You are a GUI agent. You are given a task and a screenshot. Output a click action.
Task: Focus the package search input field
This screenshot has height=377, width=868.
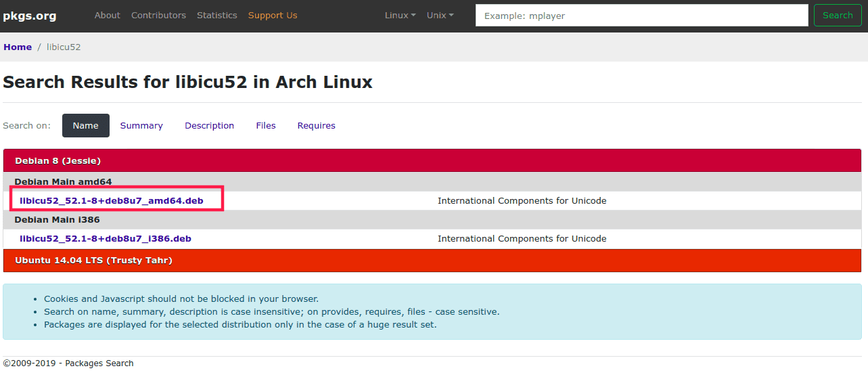pos(641,16)
